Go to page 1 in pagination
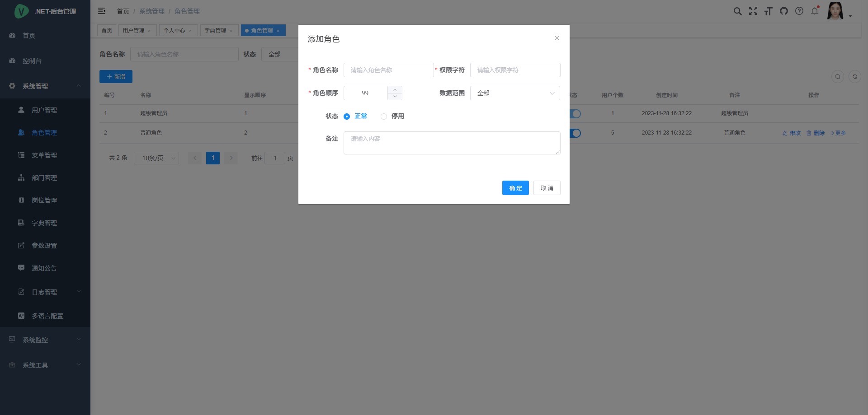The width and height of the screenshot is (868, 415). click(213, 158)
